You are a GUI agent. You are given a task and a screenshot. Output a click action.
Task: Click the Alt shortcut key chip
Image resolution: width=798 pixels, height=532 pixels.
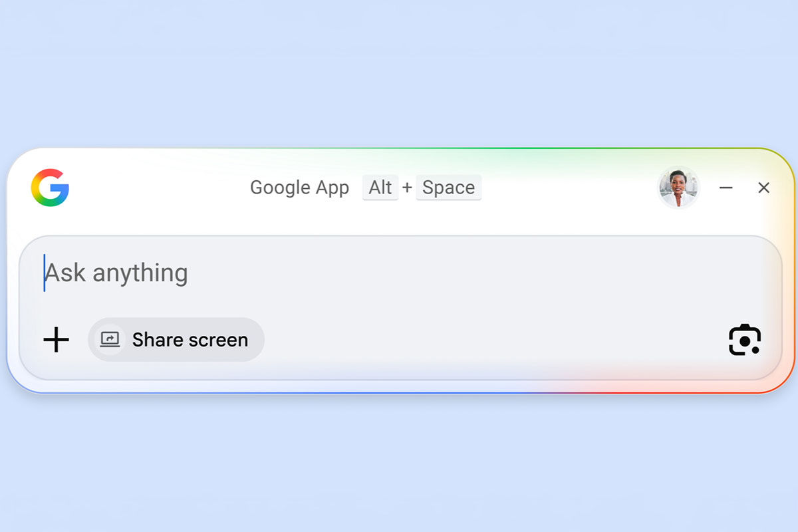coord(380,188)
